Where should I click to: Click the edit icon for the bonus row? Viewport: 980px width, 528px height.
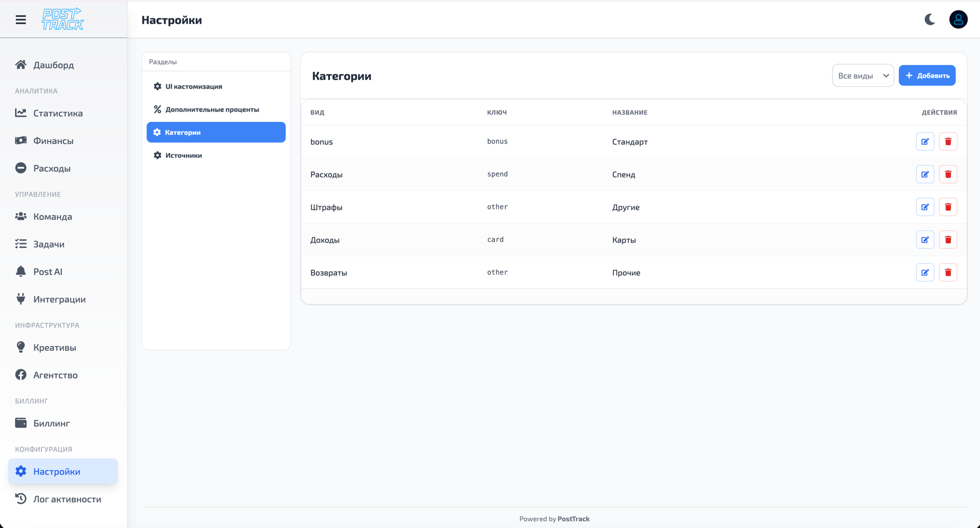[925, 141]
